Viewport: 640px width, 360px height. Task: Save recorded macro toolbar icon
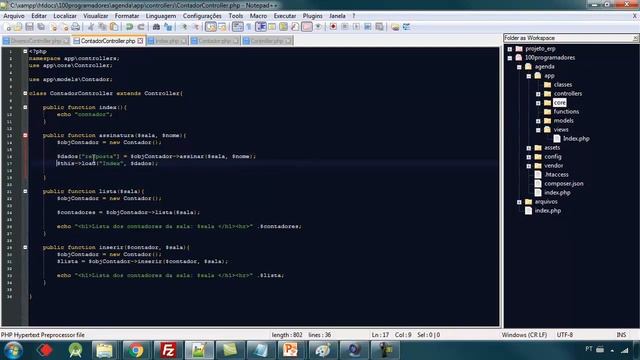click(380, 27)
